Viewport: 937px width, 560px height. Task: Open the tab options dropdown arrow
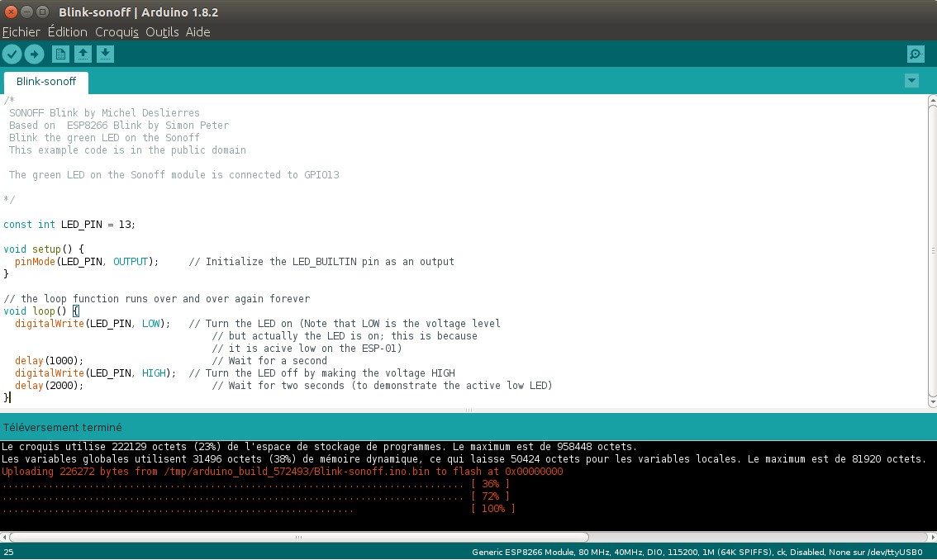(911, 81)
